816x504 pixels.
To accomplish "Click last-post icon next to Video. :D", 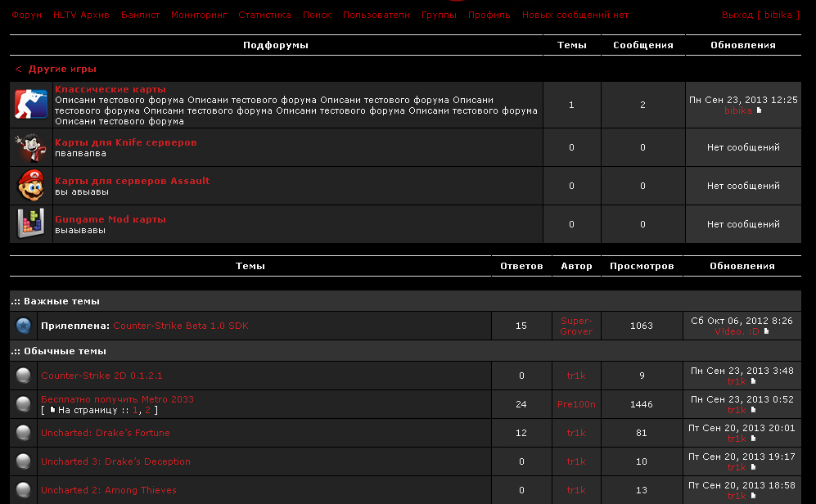I will coord(766,331).
